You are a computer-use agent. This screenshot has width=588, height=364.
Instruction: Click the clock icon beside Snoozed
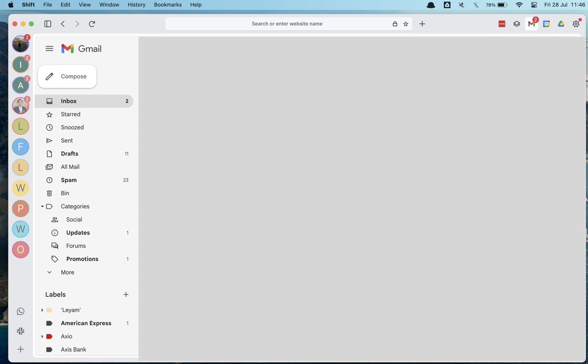[x=49, y=127]
